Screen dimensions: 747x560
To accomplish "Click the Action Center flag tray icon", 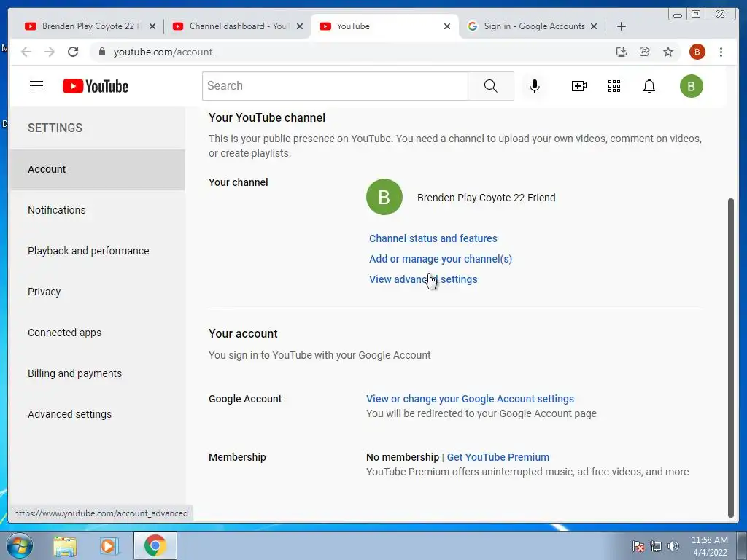I will pos(638,546).
